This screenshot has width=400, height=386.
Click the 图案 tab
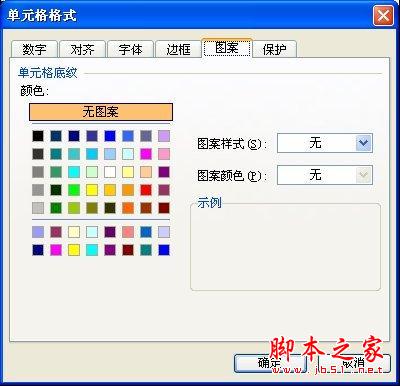pos(227,48)
